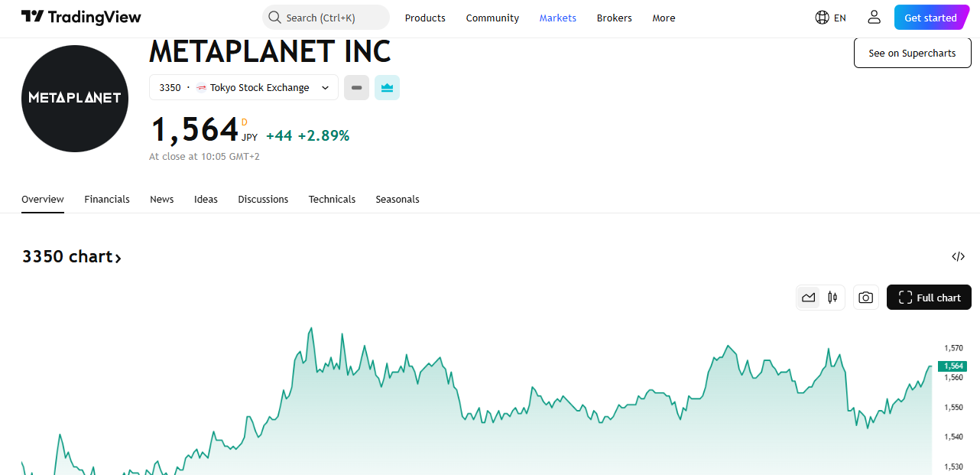This screenshot has width=980, height=475.
Task: Open the More menu
Action: [664, 18]
